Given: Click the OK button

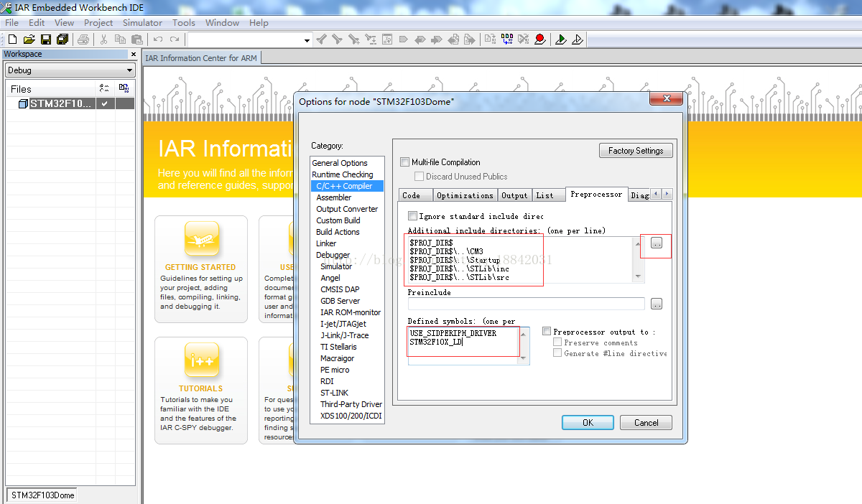Looking at the screenshot, I should [588, 422].
